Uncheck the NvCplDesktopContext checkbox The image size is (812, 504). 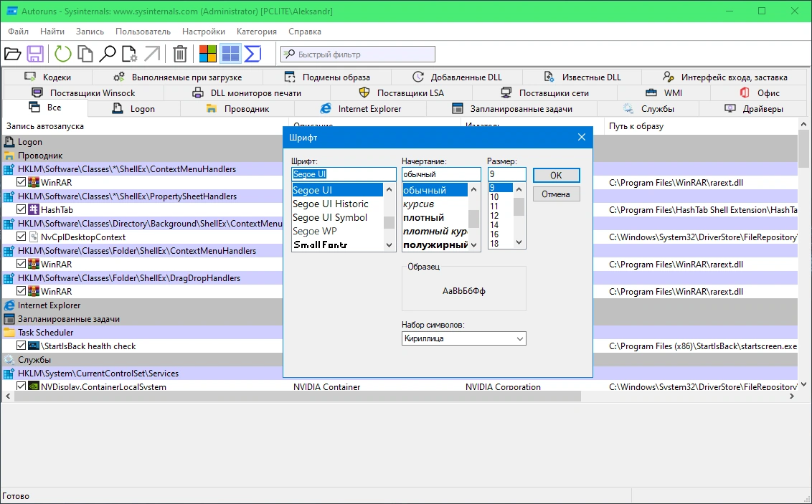click(22, 237)
